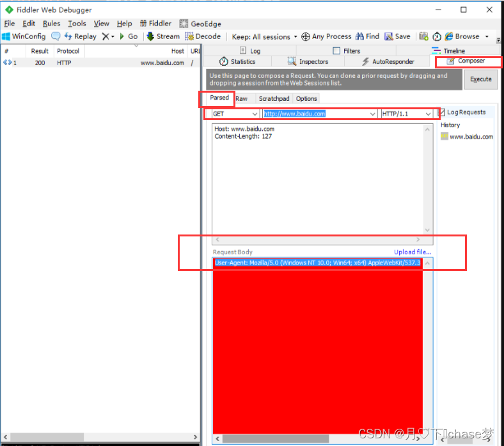Click the Upload file link
The image size is (504, 446).
pos(413,252)
